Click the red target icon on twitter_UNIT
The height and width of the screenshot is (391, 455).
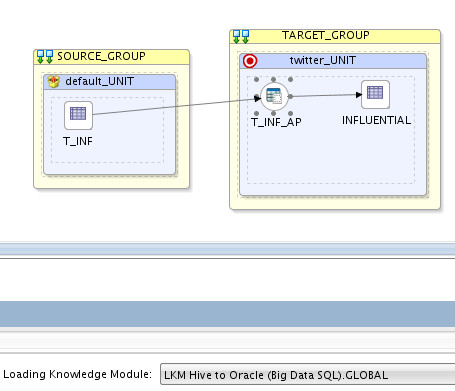(x=250, y=61)
